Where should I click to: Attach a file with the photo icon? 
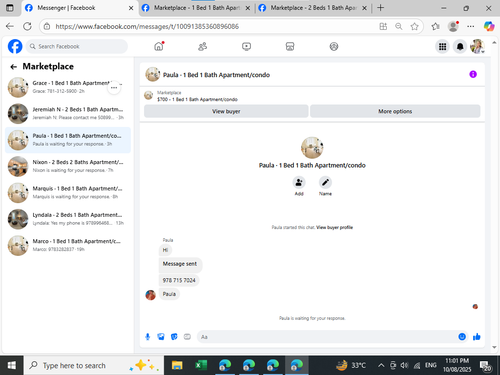click(x=161, y=337)
